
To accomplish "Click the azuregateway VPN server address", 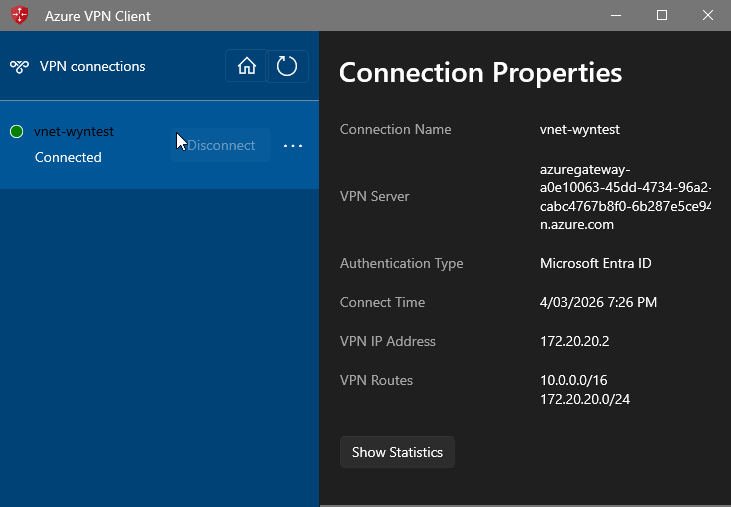I will [x=624, y=197].
